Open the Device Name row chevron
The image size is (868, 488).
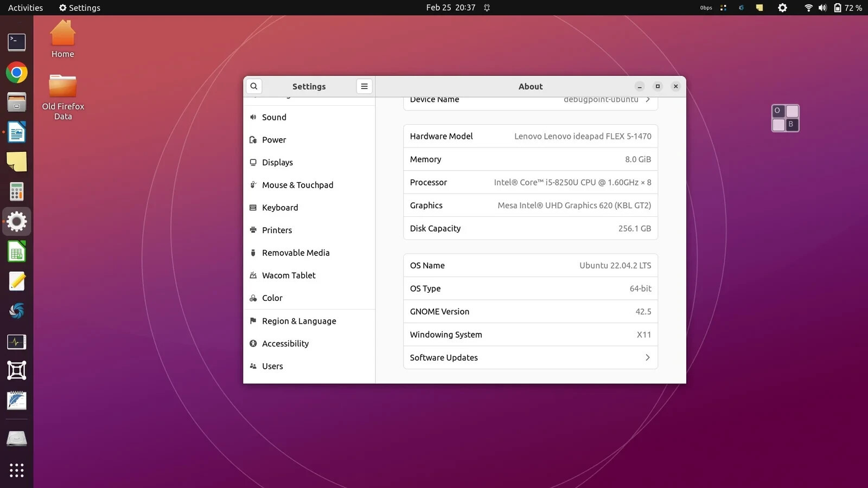pos(648,100)
